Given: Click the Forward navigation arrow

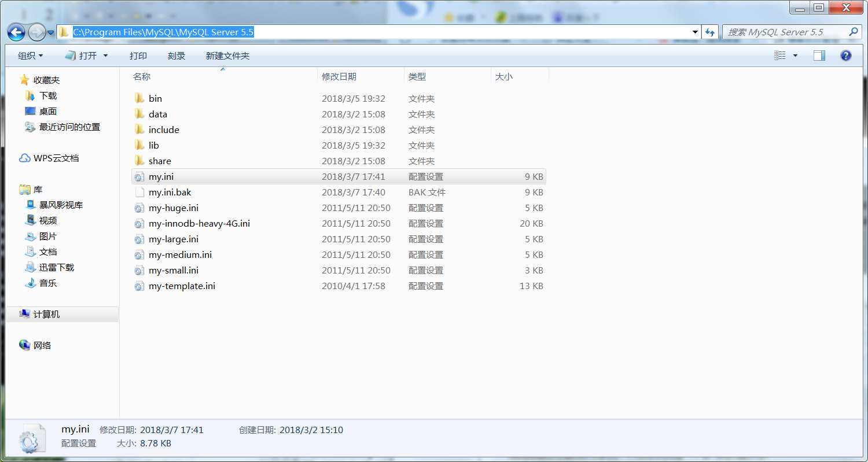Looking at the screenshot, I should 36,32.
